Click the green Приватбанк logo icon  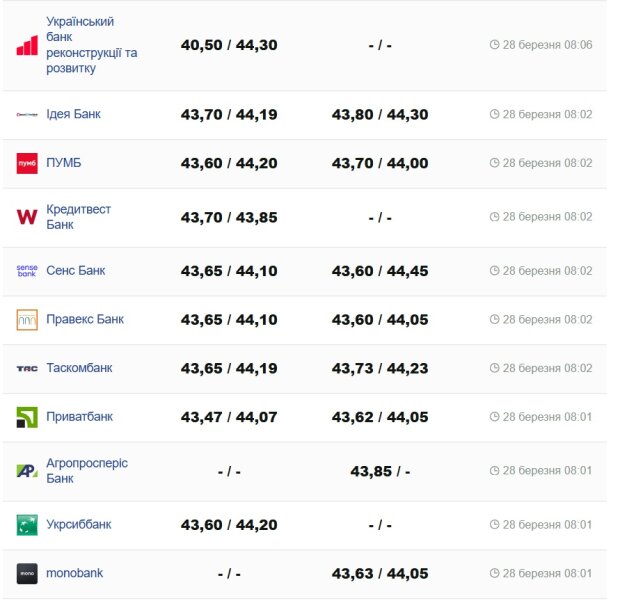[27, 417]
